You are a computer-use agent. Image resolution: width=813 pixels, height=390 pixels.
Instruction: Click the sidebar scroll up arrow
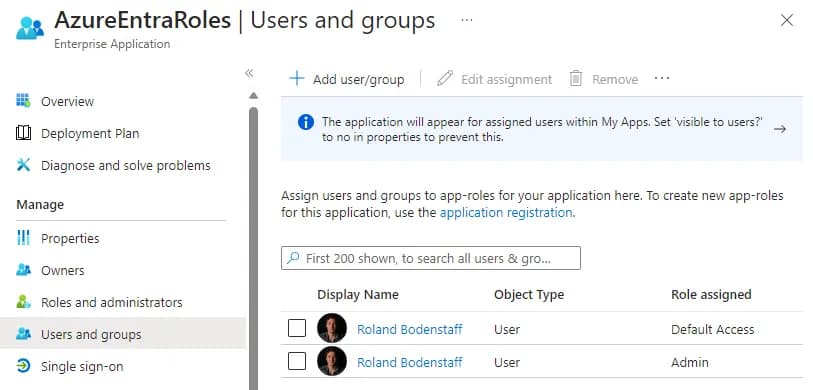253,95
